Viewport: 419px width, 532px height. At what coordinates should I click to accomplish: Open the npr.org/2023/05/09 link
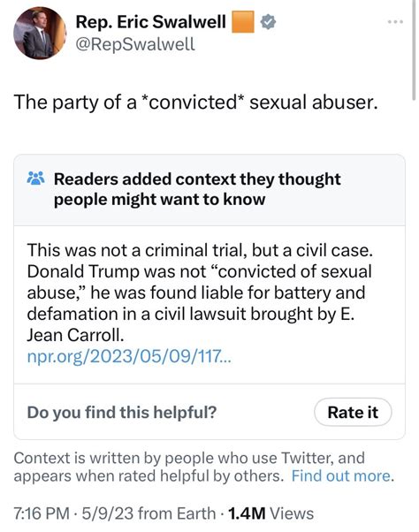(129, 356)
